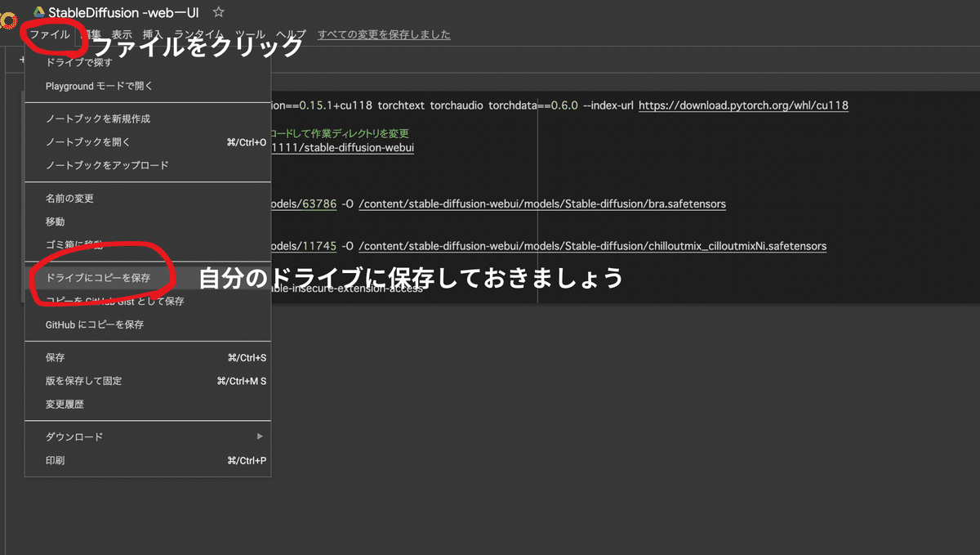Click the torchdata==0.6.0 text in code
The height and width of the screenshot is (555, 980).
(x=533, y=105)
